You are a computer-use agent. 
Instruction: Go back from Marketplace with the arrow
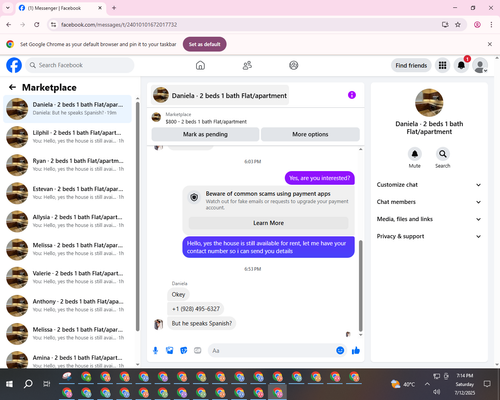pos(12,87)
